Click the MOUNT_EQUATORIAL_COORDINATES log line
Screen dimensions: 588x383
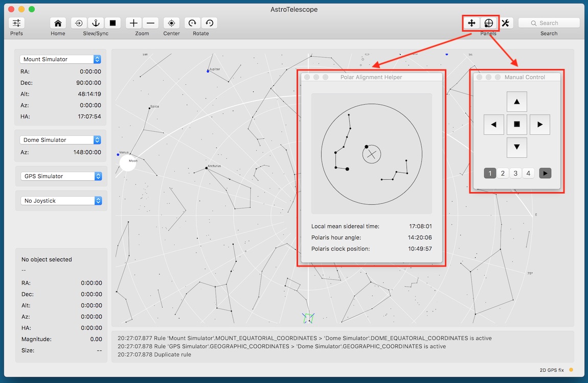(305, 338)
